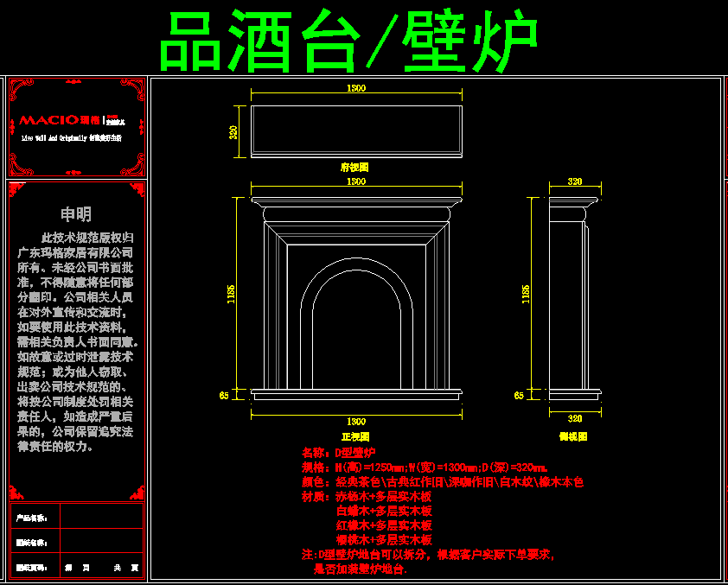The height and width of the screenshot is (585, 728).
Task: Select the 1185 height dimension on front view
Action: 231,294
